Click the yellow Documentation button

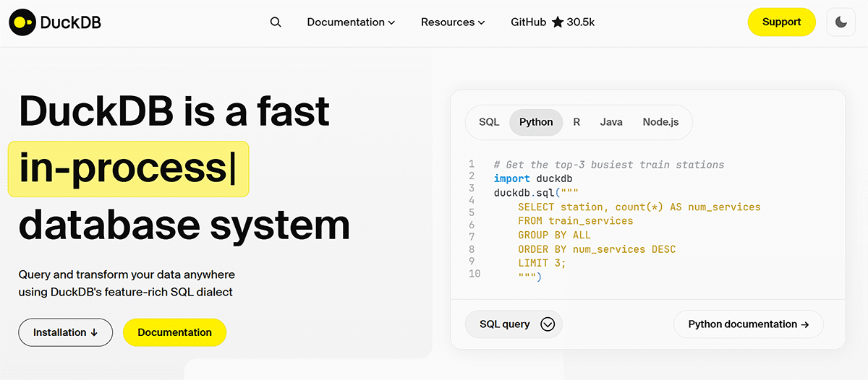175,332
